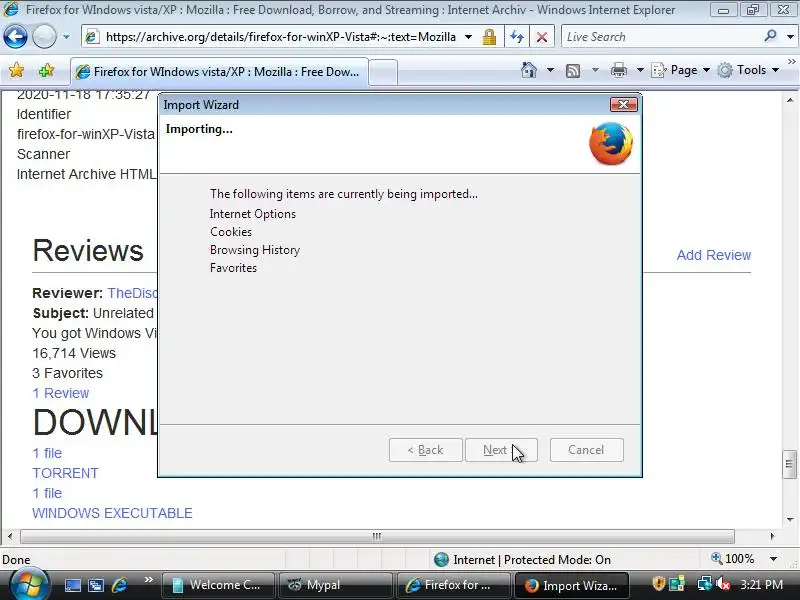
Task: Click the Browsing History import item
Action: pyautogui.click(x=255, y=250)
